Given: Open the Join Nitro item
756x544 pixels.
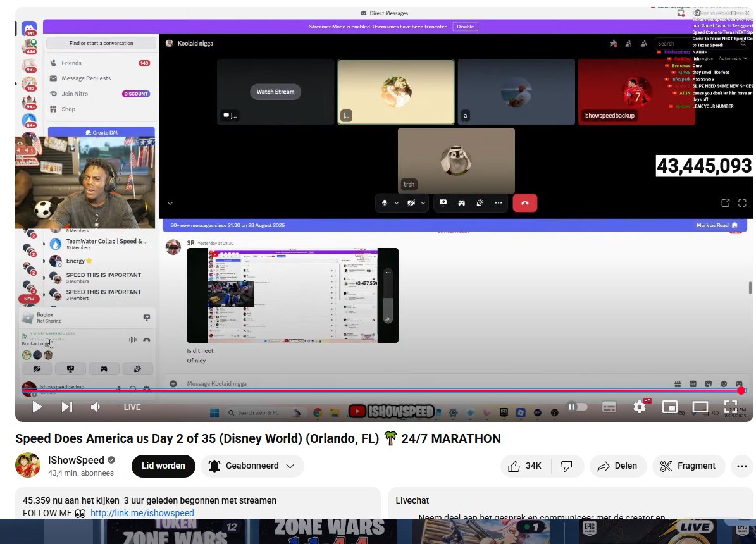Looking at the screenshot, I should click(101, 94).
